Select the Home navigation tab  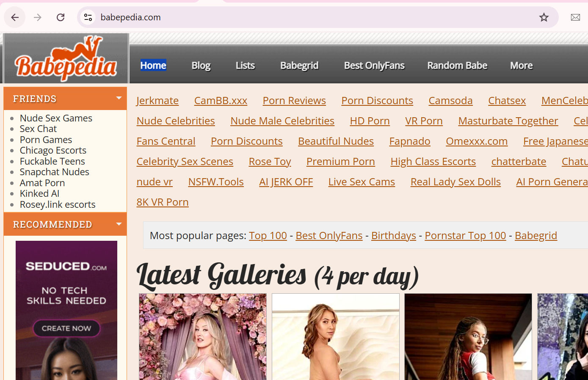(x=153, y=65)
